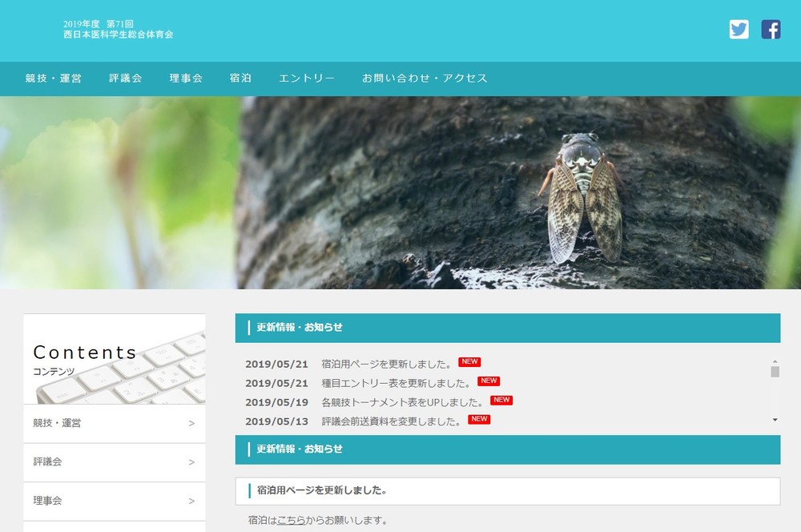Go to the 宿泊 navigation menu item

tap(240, 79)
